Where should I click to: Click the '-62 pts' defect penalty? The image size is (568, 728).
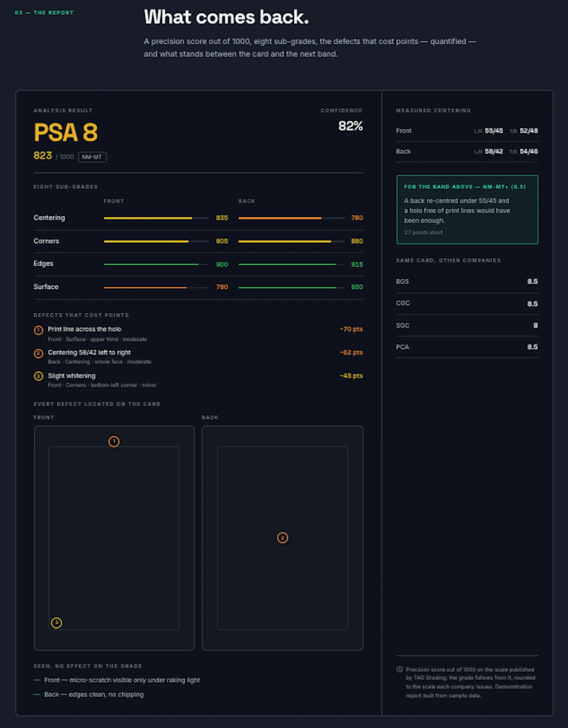pyautogui.click(x=351, y=353)
